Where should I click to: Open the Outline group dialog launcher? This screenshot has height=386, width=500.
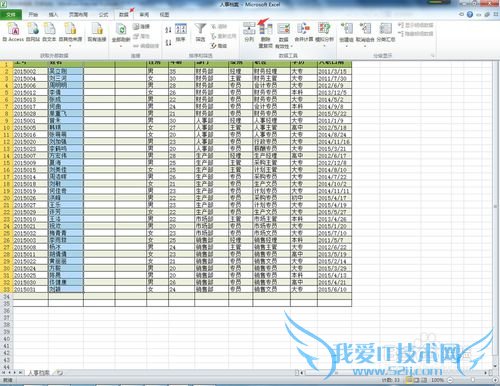coord(433,56)
